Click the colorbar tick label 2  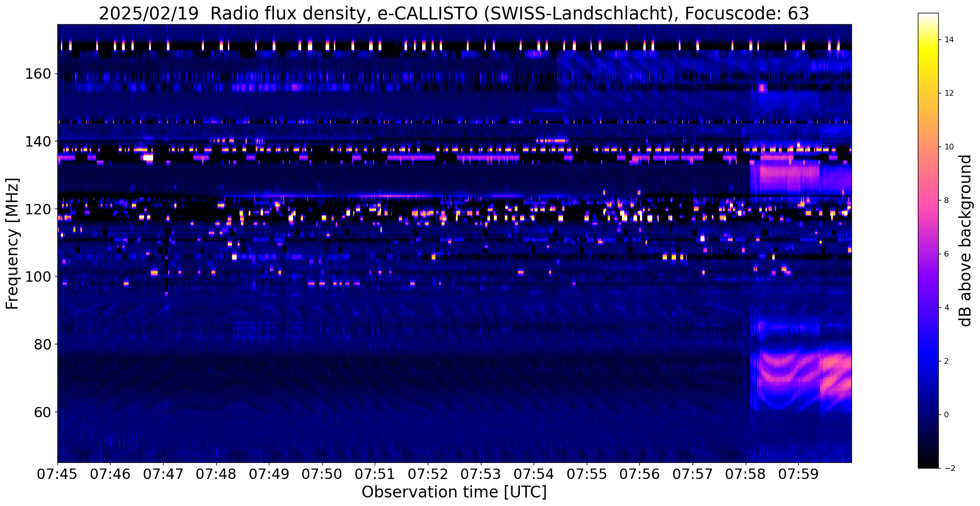pos(947,361)
